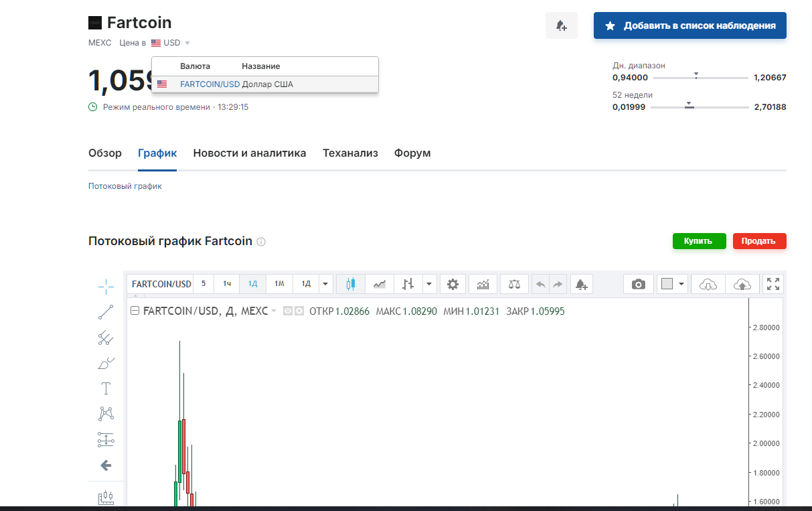
Task: Open the График tab
Action: [x=157, y=153]
